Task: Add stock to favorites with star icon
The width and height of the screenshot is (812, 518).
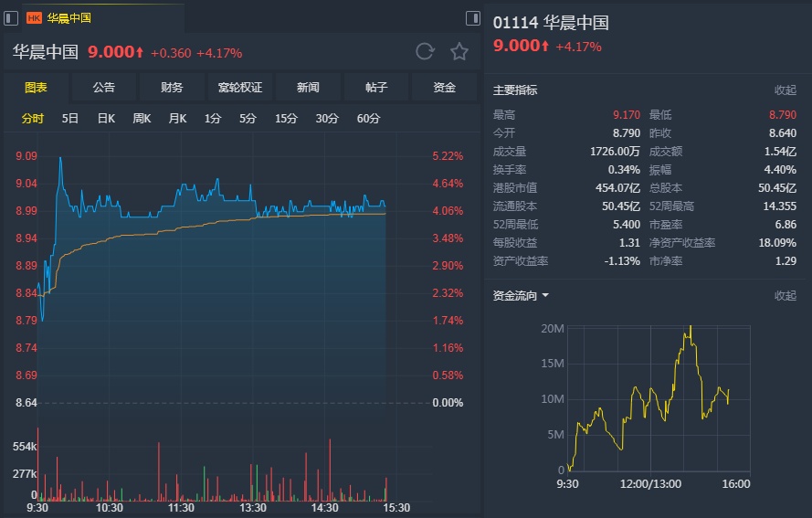Action: (459, 52)
